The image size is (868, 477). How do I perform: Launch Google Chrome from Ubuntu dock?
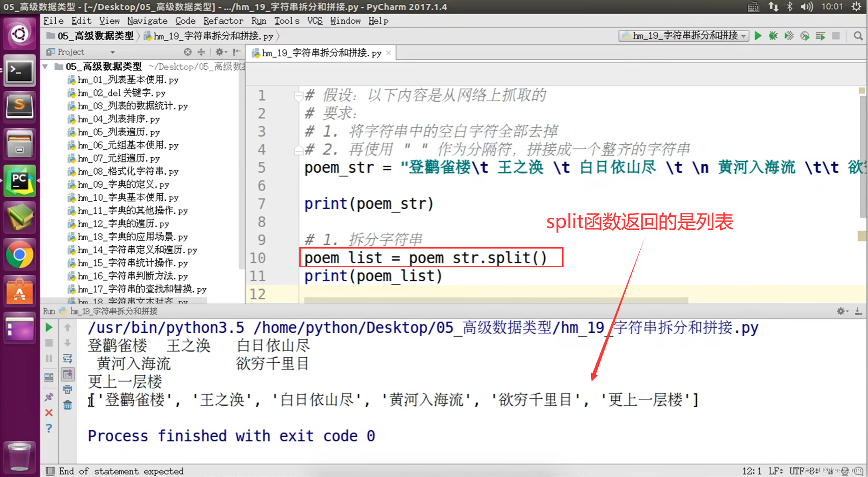tap(20, 255)
